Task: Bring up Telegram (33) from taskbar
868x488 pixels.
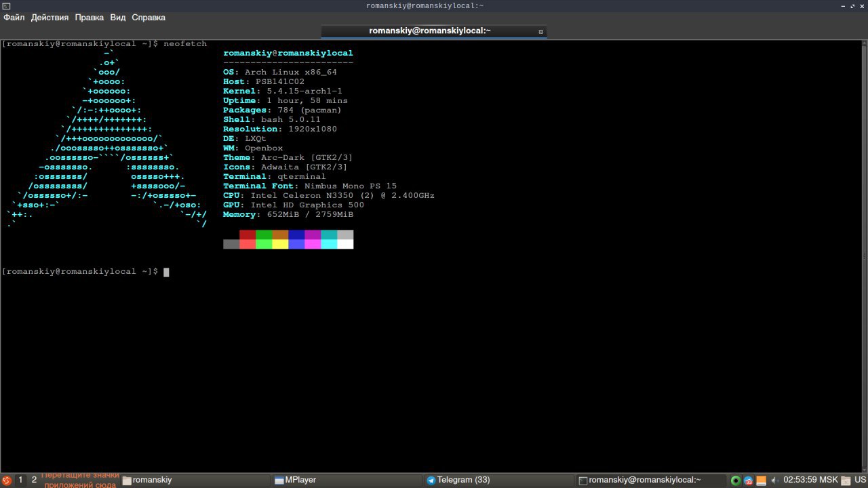Action: pos(499,480)
